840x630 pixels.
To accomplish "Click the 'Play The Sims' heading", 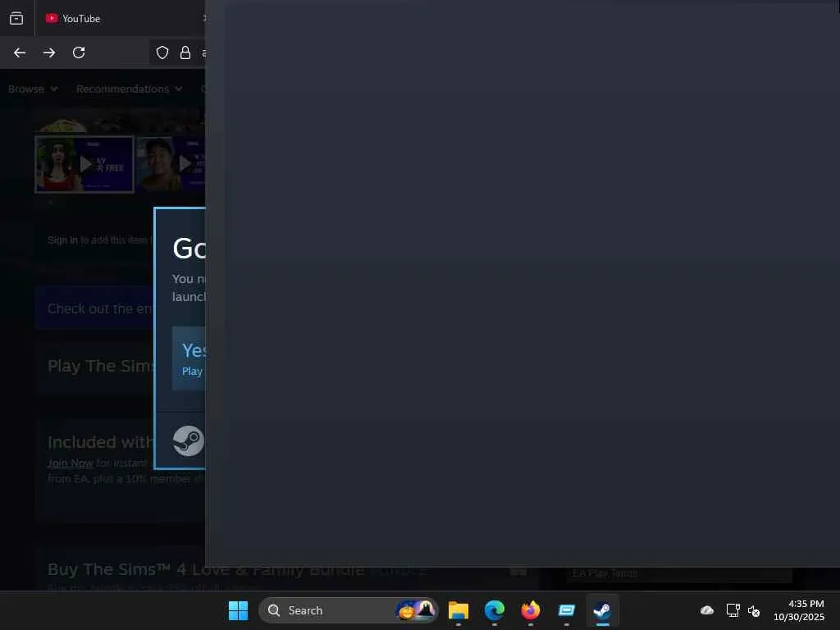I will [x=101, y=366].
